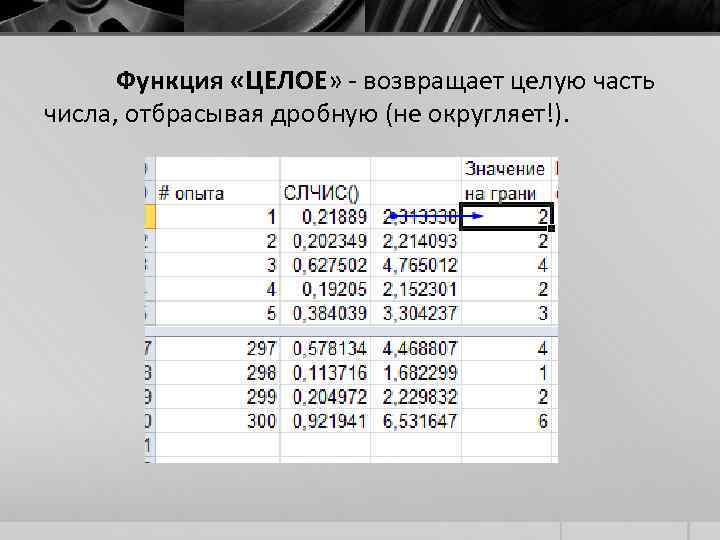Select result cell 4 in experiment 3 row
The height and width of the screenshot is (540, 720).
(x=506, y=265)
